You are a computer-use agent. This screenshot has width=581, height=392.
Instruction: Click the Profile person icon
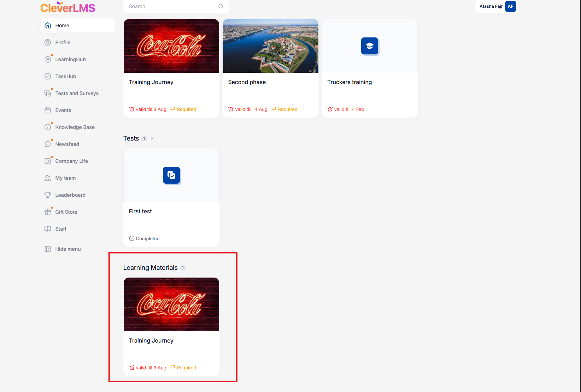coord(48,42)
